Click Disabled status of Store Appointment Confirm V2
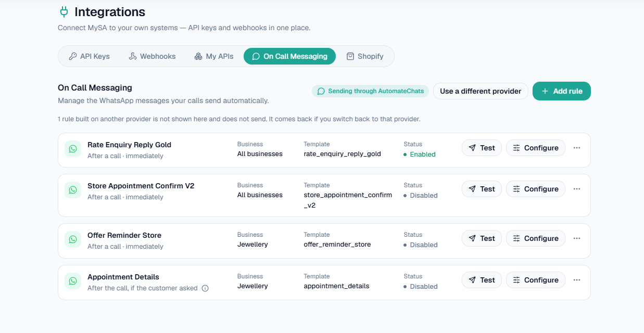This screenshot has width=644, height=333. [x=421, y=196]
